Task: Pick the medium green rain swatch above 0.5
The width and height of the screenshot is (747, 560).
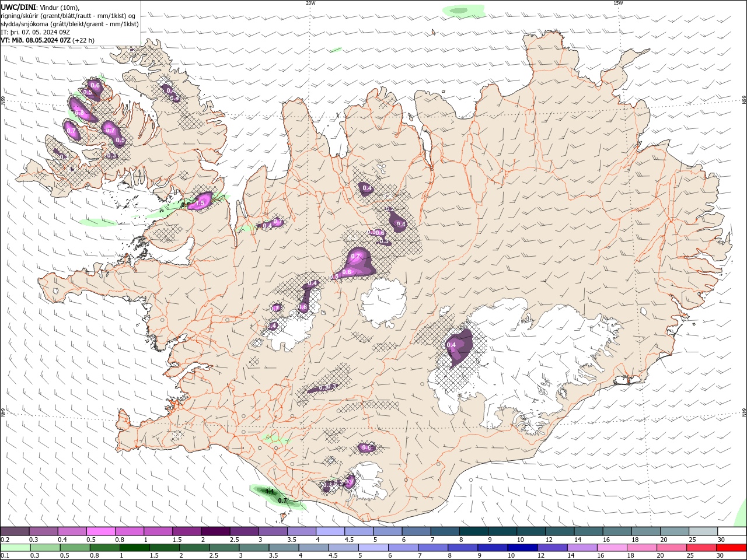Action: pos(75,548)
